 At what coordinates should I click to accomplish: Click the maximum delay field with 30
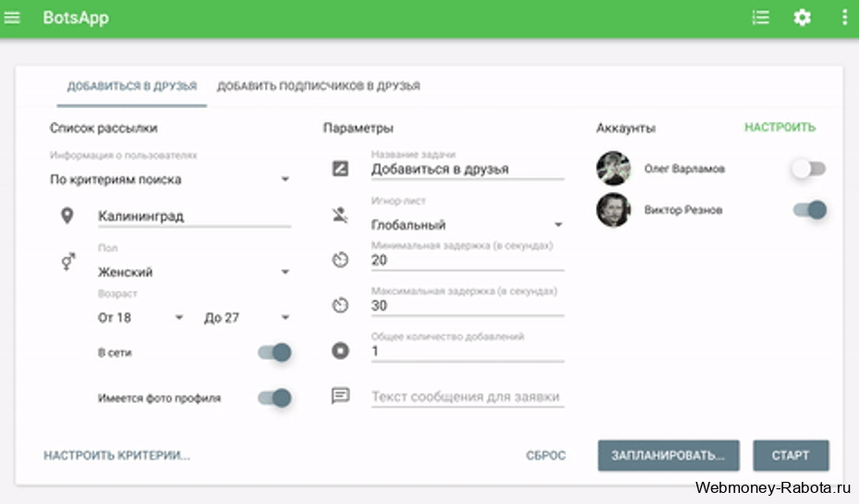pos(467,306)
